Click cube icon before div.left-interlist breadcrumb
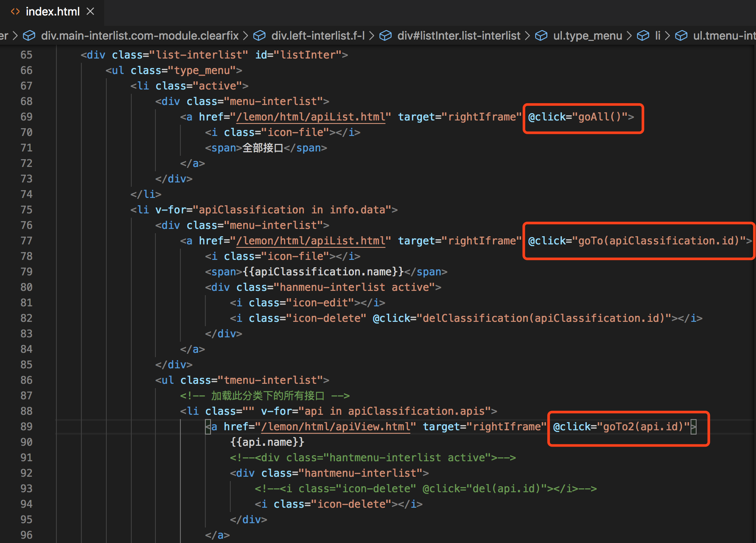756x543 pixels. tap(259, 36)
